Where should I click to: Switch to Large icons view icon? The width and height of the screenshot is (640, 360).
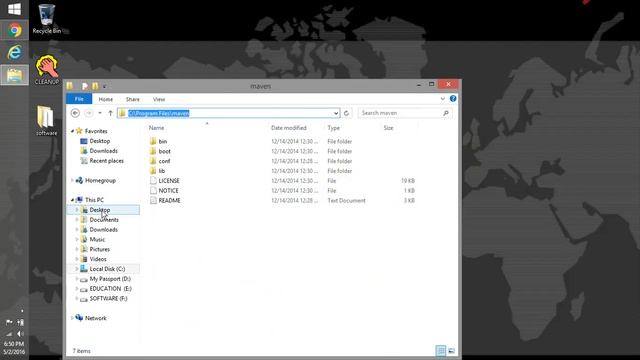click(451, 351)
